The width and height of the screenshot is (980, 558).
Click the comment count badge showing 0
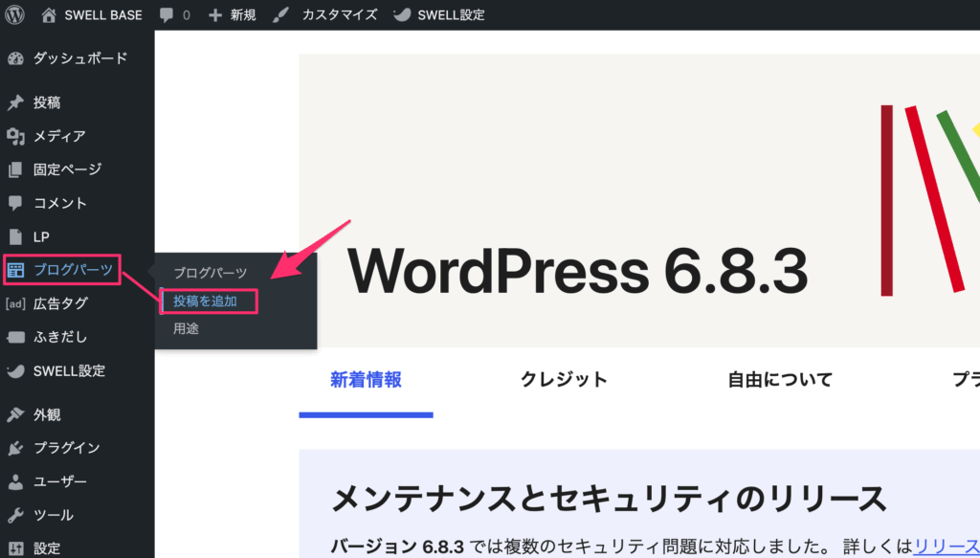click(174, 14)
